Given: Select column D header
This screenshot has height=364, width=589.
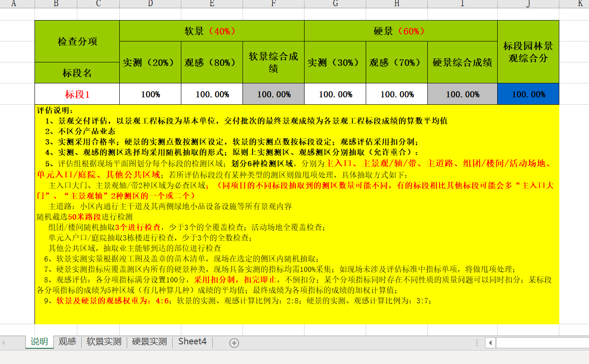Looking at the screenshot, I should [150, 4].
